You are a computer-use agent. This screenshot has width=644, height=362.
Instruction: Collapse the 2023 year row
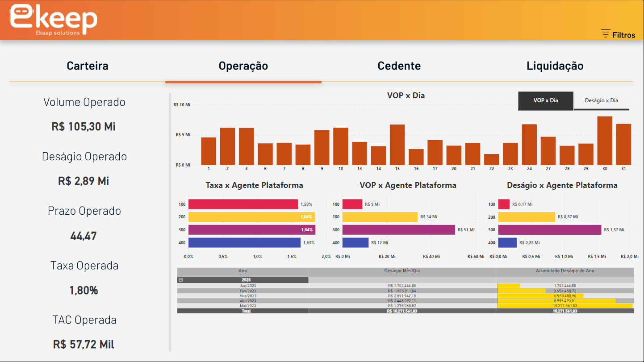[181, 280]
